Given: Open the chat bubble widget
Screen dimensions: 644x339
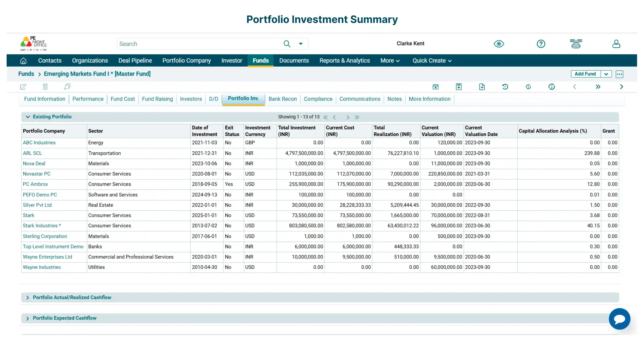Looking at the screenshot, I should [619, 319].
